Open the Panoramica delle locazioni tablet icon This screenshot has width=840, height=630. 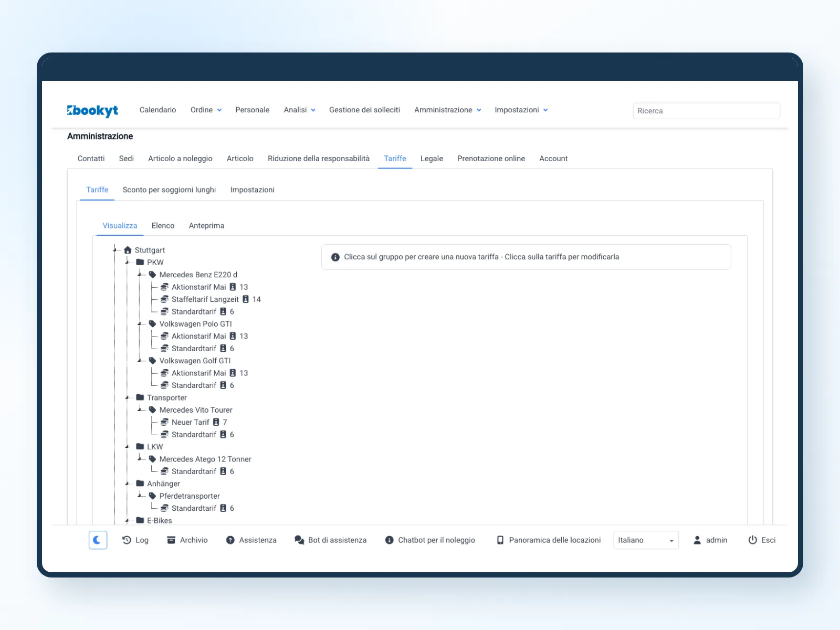[x=500, y=540]
